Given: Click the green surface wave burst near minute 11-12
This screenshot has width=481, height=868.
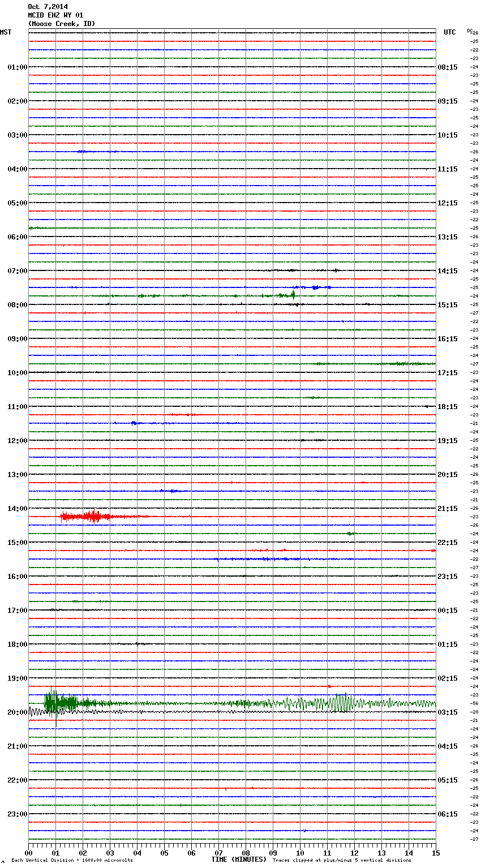Looking at the screenshot, I should tap(343, 703).
